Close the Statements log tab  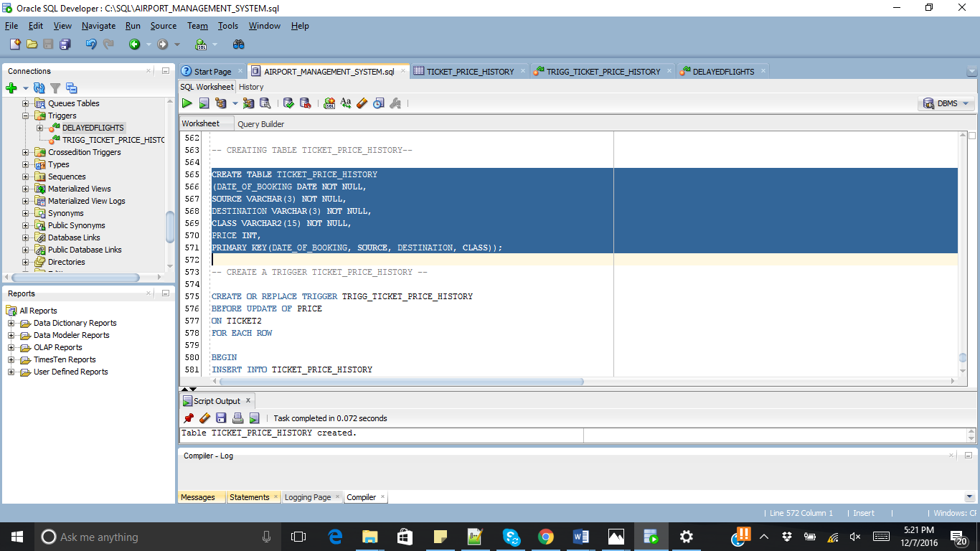pyautogui.click(x=275, y=496)
